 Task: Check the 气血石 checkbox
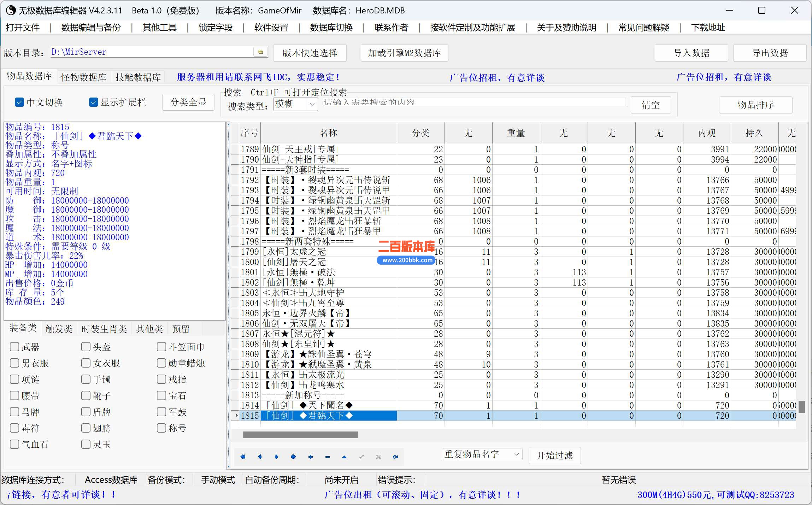click(x=14, y=444)
